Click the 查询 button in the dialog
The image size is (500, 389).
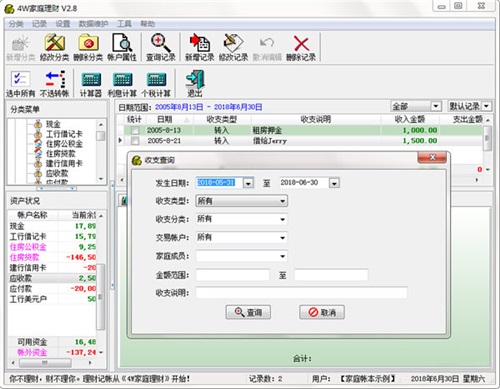coord(248,312)
